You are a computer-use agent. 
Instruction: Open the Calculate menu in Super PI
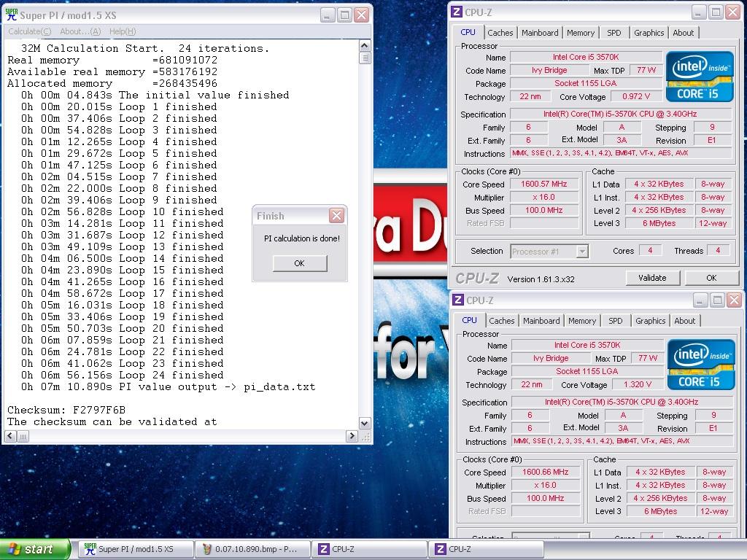tap(29, 31)
